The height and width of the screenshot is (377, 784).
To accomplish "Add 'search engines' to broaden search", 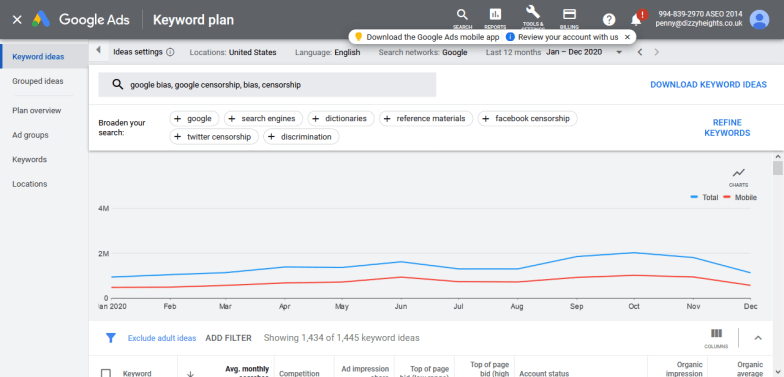I will (x=263, y=118).
